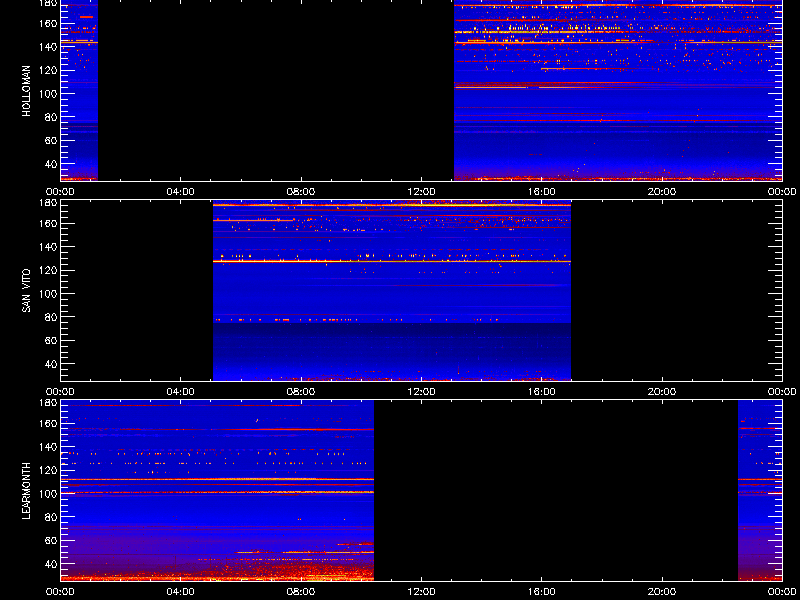The height and width of the screenshot is (600, 800).
Task: Click the HOLLOMAN station label
Action: click(27, 91)
